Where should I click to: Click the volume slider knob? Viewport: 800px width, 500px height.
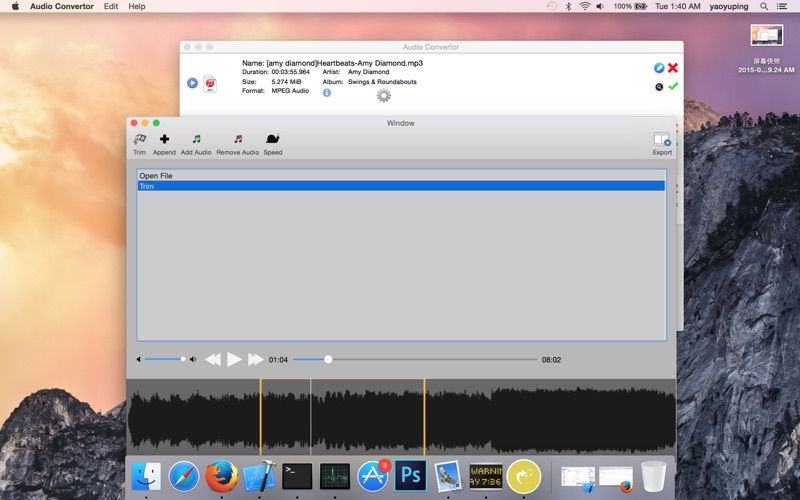click(x=183, y=359)
